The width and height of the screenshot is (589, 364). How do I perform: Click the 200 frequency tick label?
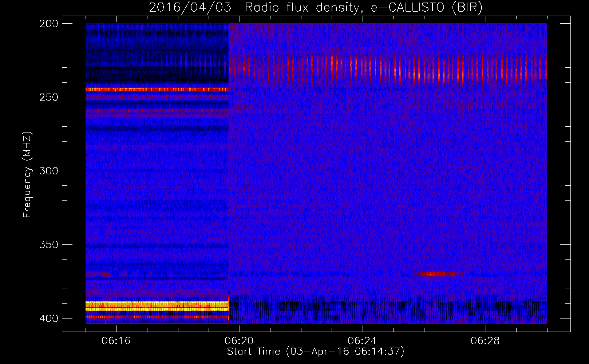49,24
